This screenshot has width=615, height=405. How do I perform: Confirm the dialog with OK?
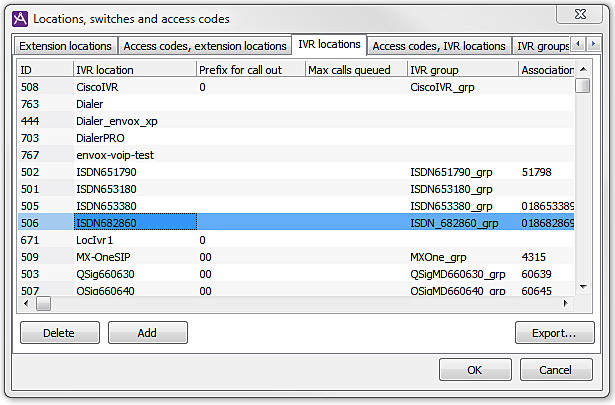coord(475,370)
